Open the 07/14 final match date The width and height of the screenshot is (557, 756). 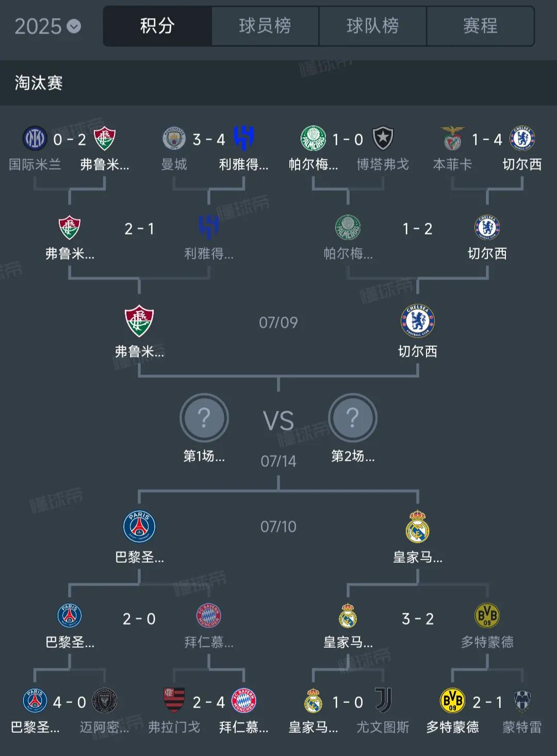[278, 461]
